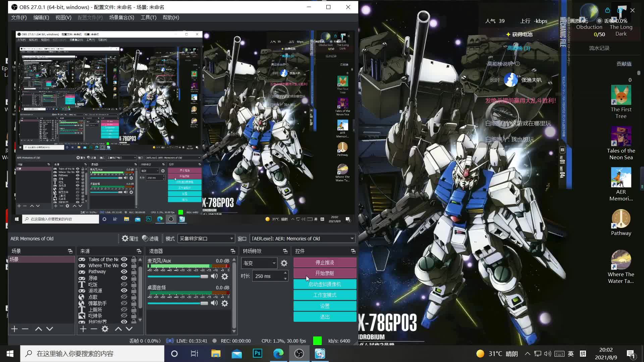
Task: Open source 属性 properties button
Action: pyautogui.click(x=130, y=239)
